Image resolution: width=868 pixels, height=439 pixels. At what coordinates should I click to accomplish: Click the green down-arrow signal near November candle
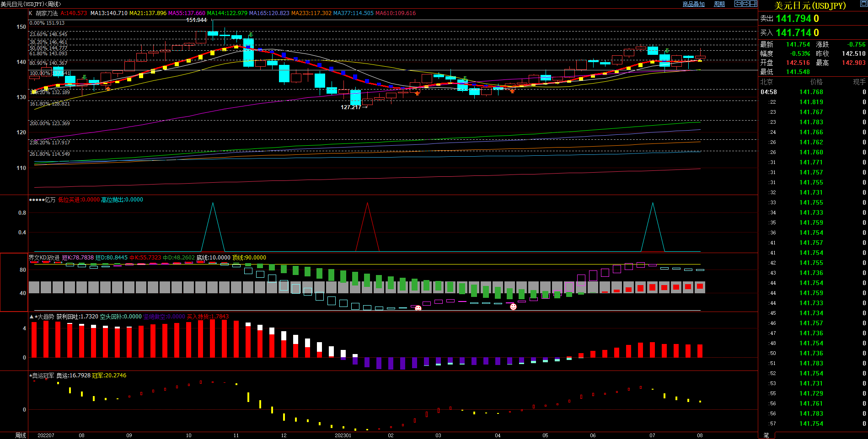[x=251, y=35]
